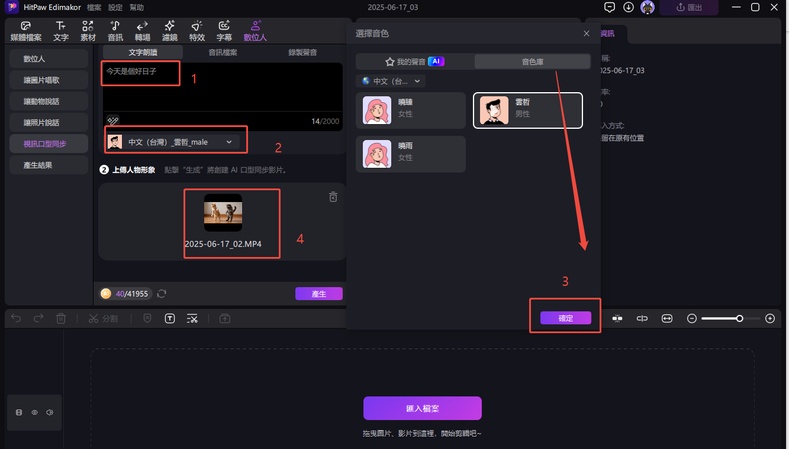Click the split scissors tool in timeline
This screenshot has width=789, height=449.
pos(93,318)
